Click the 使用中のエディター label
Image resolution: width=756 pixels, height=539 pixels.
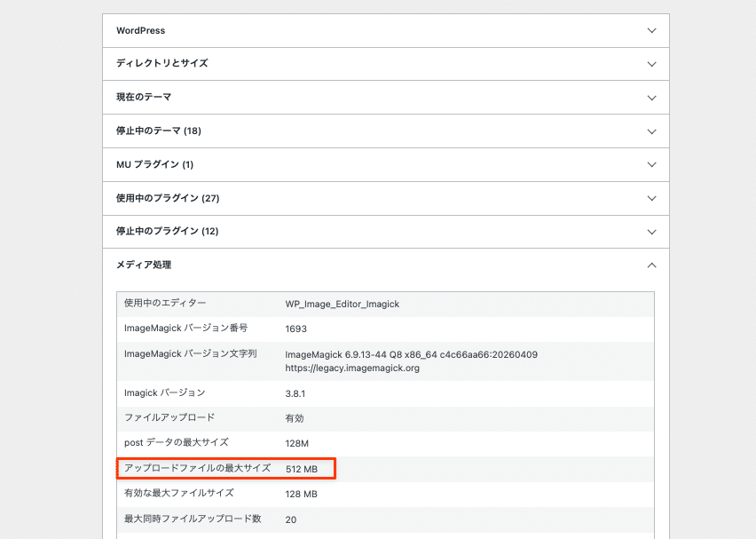point(165,303)
